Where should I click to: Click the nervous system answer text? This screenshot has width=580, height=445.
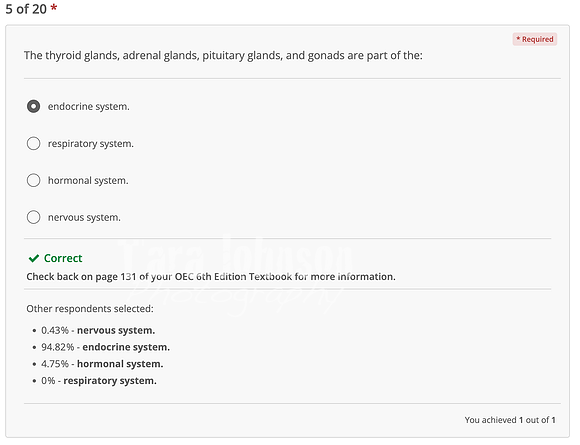click(84, 218)
